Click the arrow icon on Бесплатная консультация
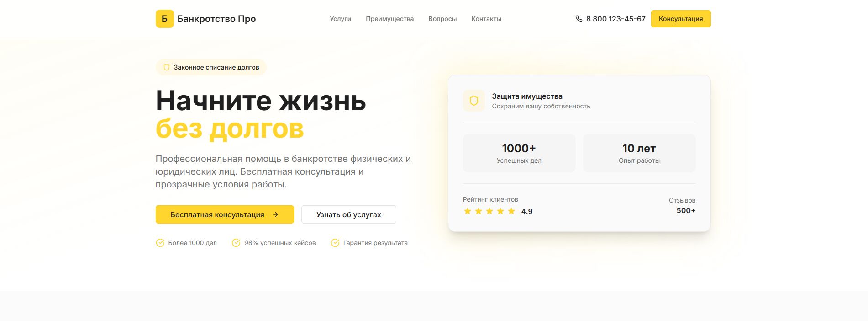The image size is (868, 321). point(275,214)
